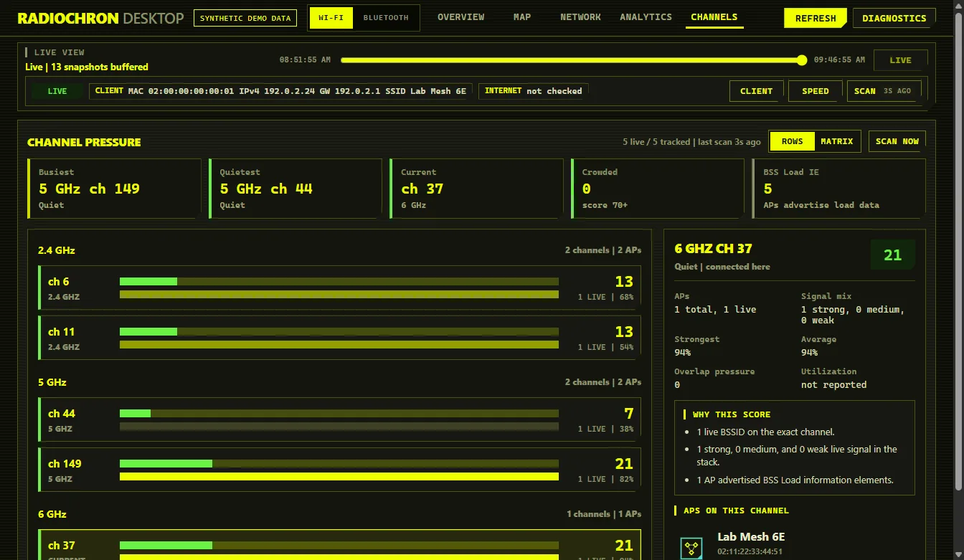This screenshot has width=964, height=560.
Task: Toggle the Live timeline button
Action: (x=900, y=60)
